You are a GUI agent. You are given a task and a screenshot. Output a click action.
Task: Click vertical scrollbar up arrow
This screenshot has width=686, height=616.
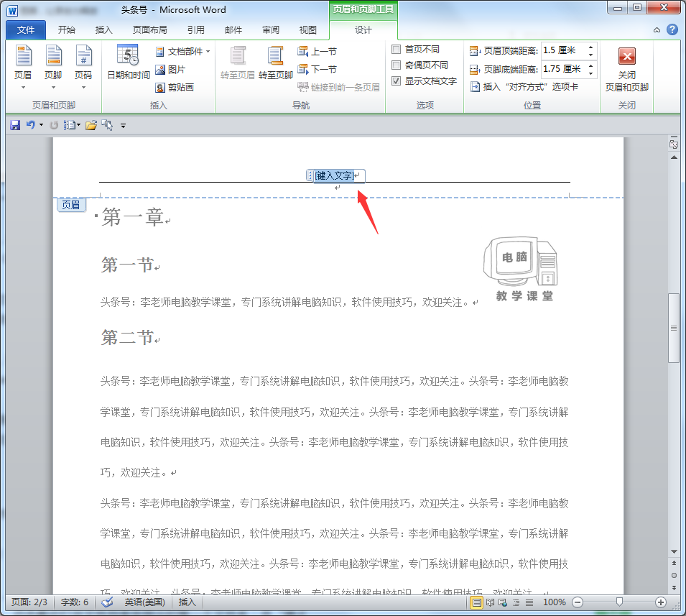pos(674,157)
